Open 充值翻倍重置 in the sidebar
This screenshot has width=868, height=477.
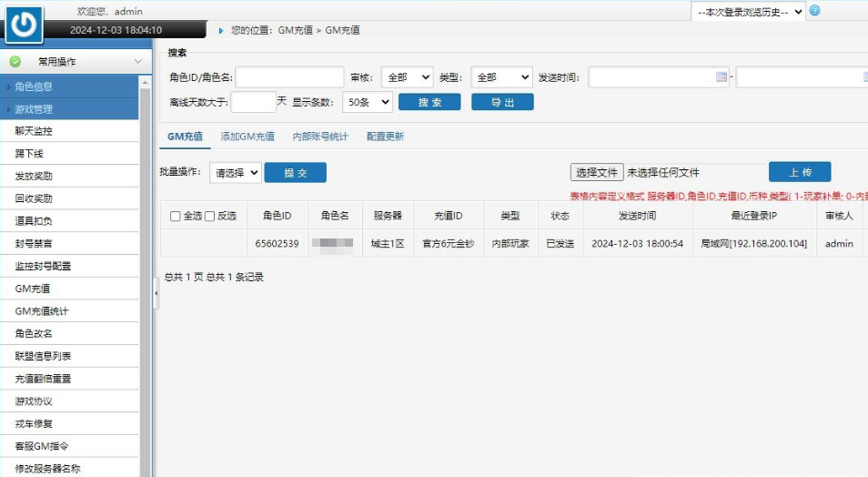tap(69, 379)
